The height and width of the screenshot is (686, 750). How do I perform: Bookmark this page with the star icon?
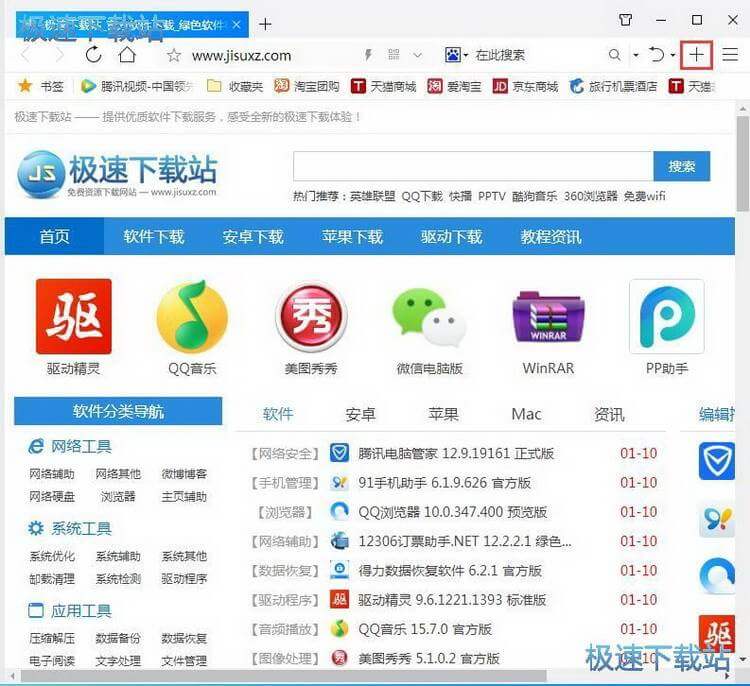(174, 55)
